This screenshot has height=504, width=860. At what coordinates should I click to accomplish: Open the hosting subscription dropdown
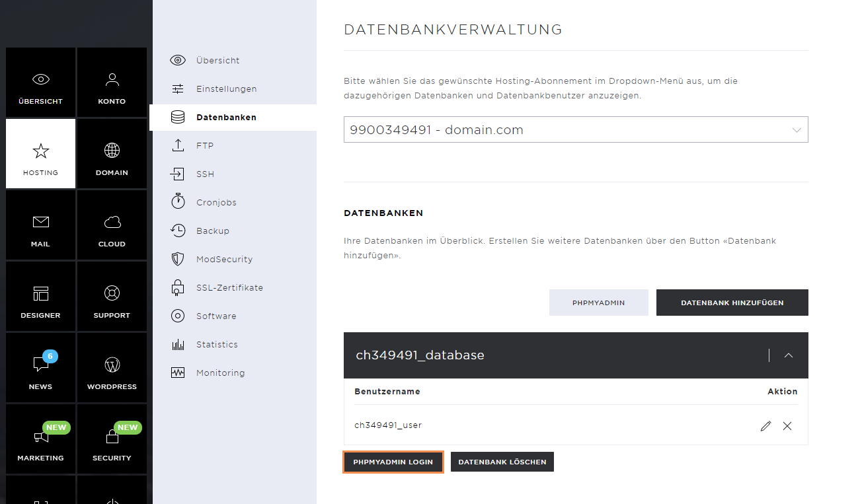(x=576, y=129)
